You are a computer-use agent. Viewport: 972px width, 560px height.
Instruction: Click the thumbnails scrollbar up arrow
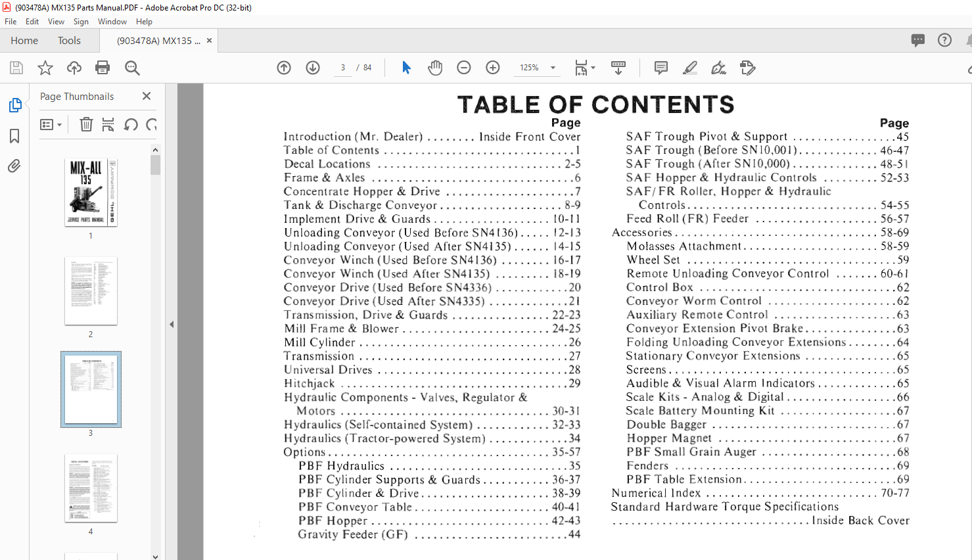pos(156,149)
